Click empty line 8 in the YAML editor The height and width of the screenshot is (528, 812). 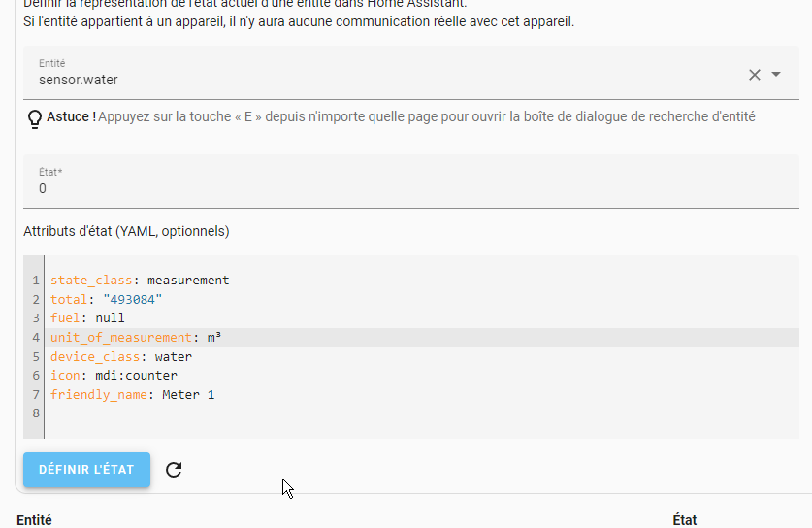coord(422,412)
